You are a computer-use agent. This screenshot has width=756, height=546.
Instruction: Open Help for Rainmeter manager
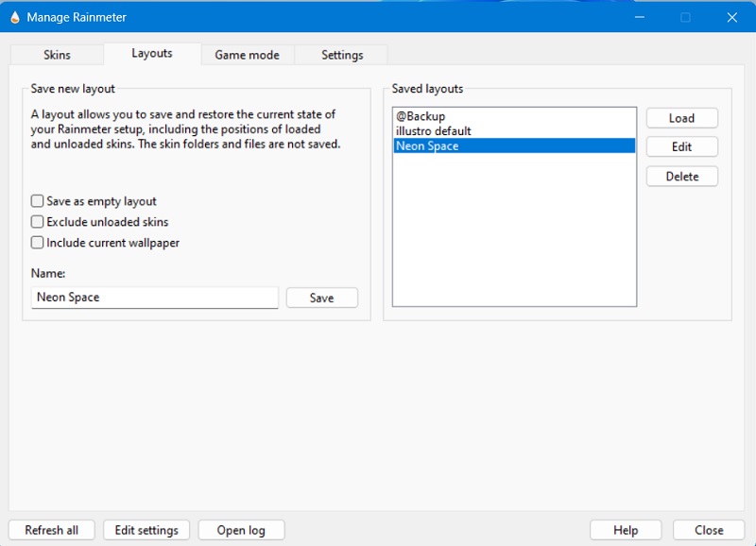click(626, 530)
